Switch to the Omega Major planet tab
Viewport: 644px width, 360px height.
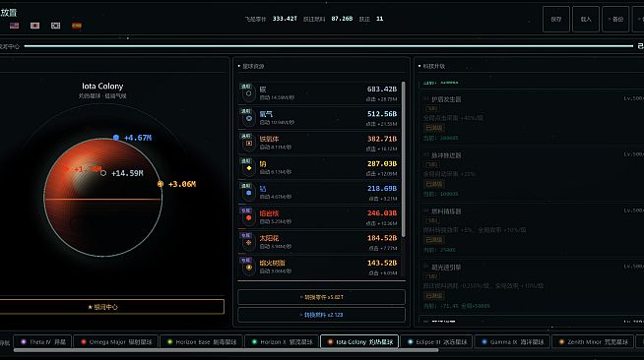tap(116, 341)
